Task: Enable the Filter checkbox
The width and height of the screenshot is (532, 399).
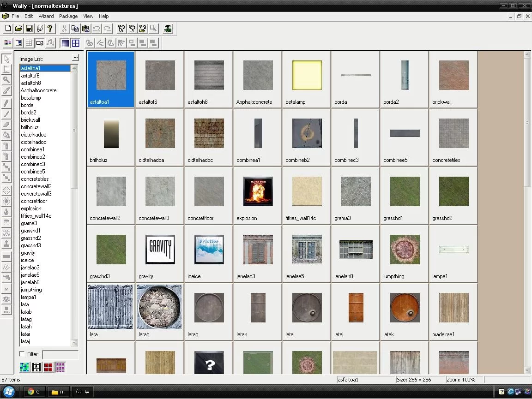Action: [22, 354]
